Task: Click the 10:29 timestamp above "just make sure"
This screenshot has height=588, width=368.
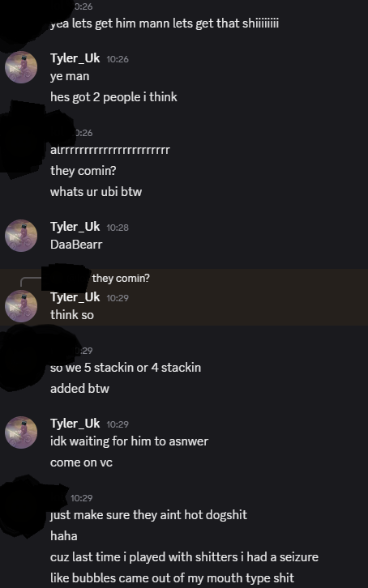Action: coord(81,498)
